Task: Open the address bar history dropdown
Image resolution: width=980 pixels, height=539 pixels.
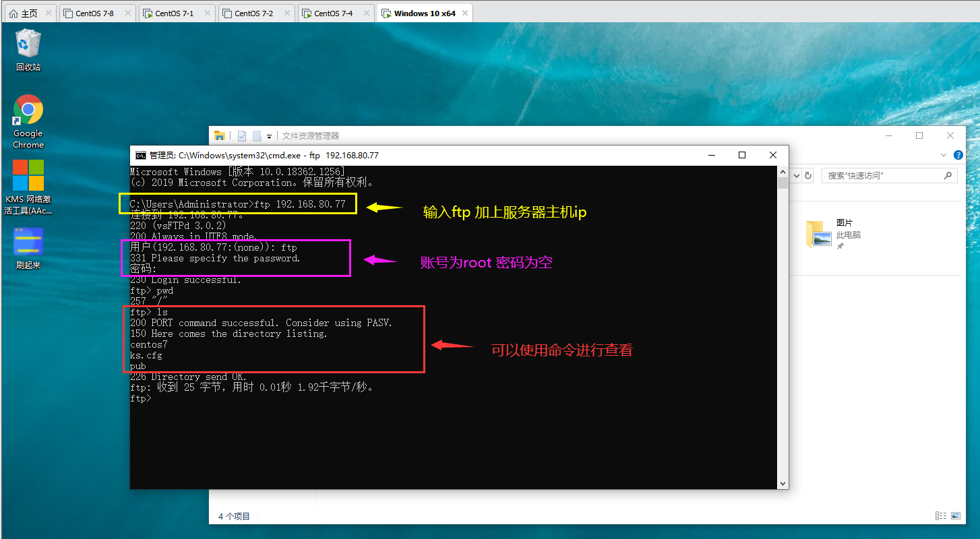Action: pos(795,175)
